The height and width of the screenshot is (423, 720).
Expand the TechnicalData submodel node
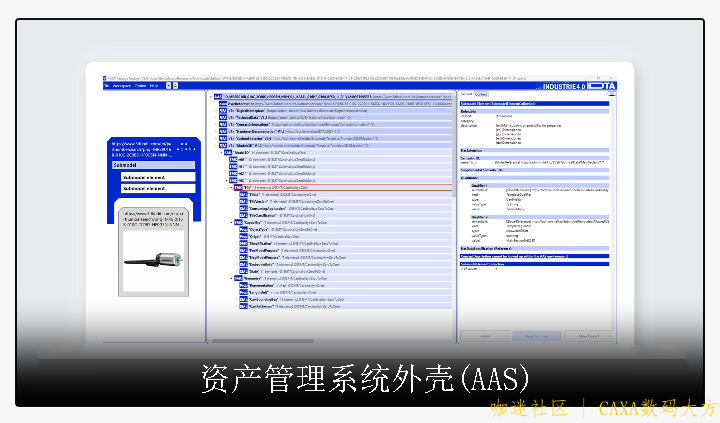[216, 118]
